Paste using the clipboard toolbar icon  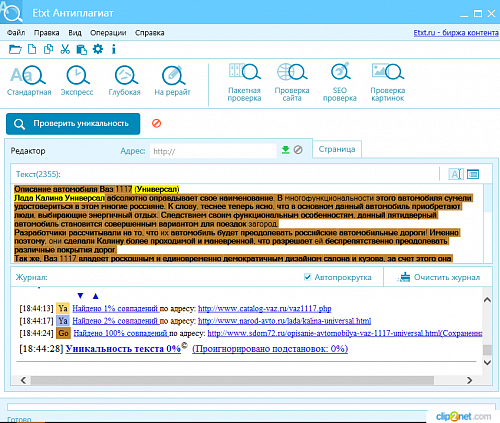point(81,49)
